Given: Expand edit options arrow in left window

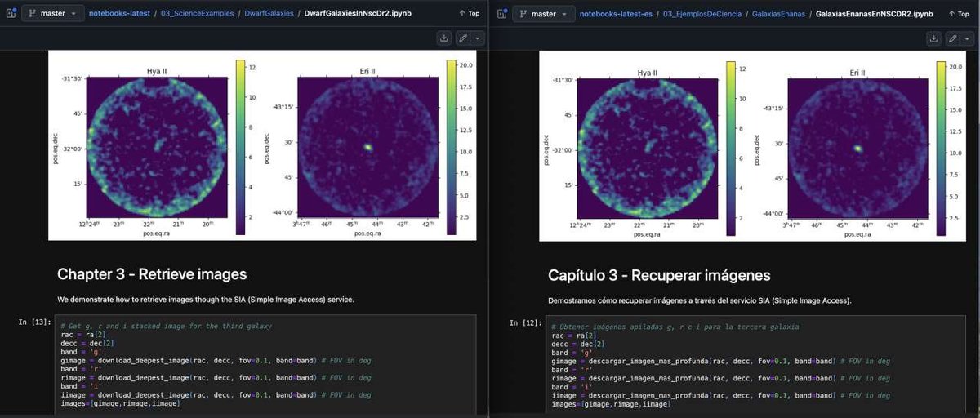Looking at the screenshot, I should pyautogui.click(x=477, y=38).
